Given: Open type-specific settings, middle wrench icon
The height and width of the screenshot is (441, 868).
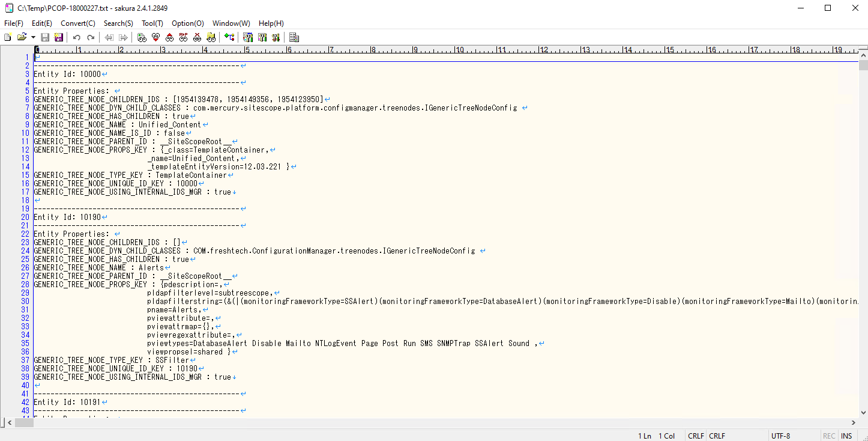Looking at the screenshot, I should pyautogui.click(x=262, y=37).
